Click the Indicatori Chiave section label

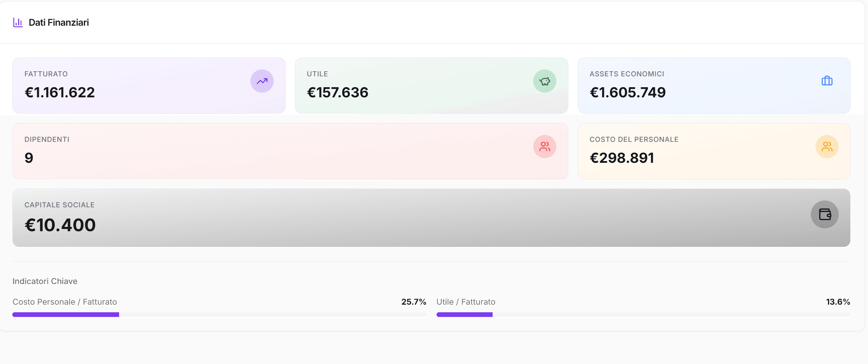tap(45, 281)
